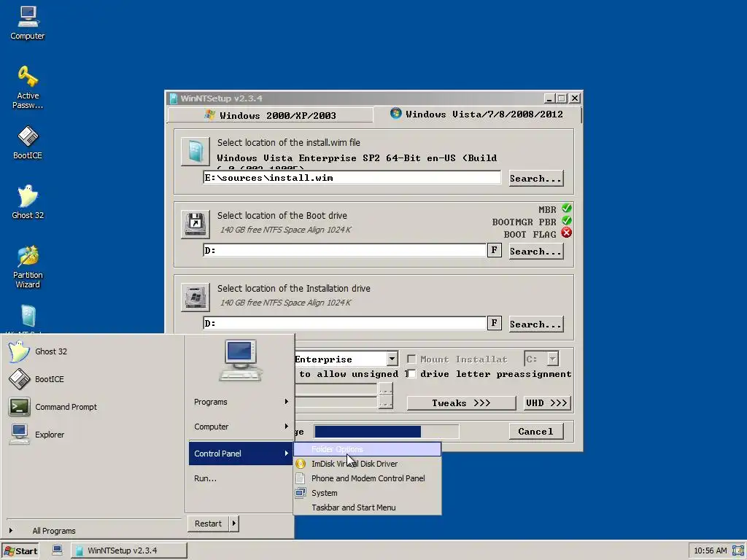The image size is (747, 560).
Task: Launch Ghost 32 desktop shortcut
Action: pyautogui.click(x=28, y=202)
